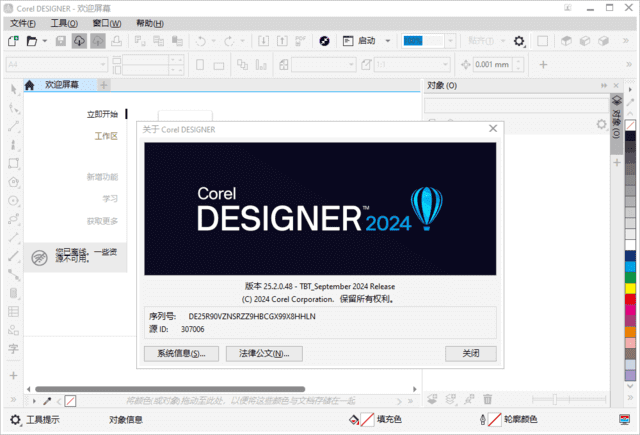Screen dimensions: 640x435
Task: Click the cloud download icon
Action: pyautogui.click(x=79, y=41)
